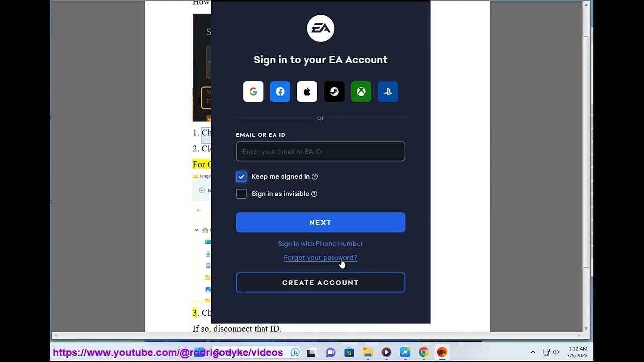Open Sign in with Phone Number link

(x=320, y=244)
